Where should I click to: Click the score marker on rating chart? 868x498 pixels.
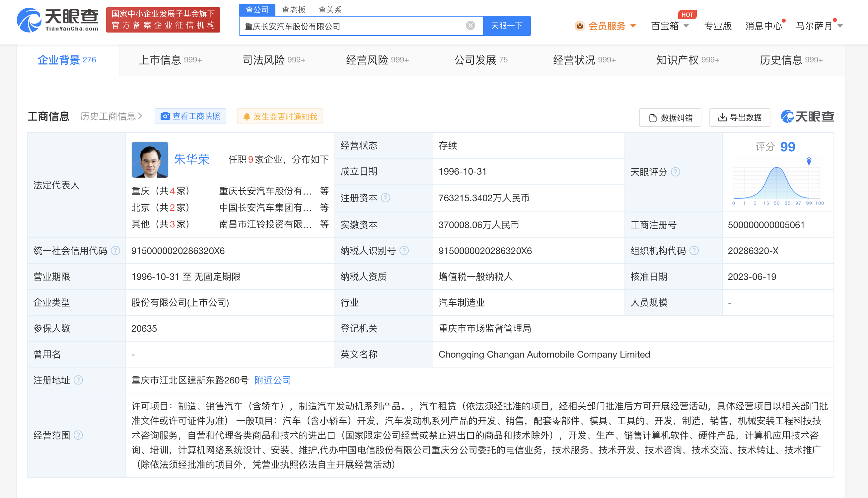[809, 160]
